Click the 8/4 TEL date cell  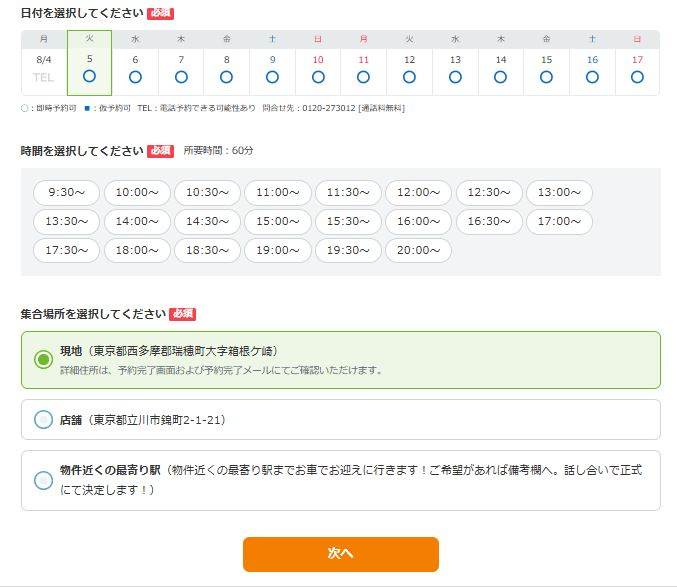(x=43, y=68)
